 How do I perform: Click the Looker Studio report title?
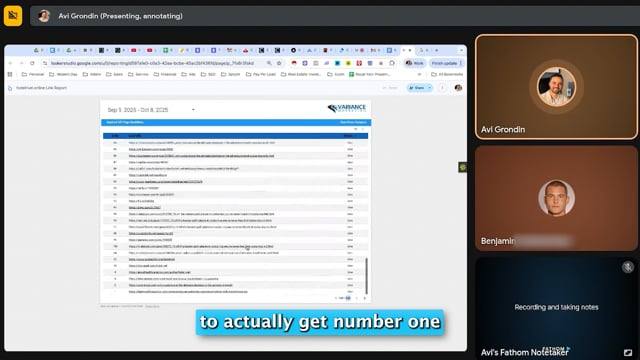(x=41, y=88)
